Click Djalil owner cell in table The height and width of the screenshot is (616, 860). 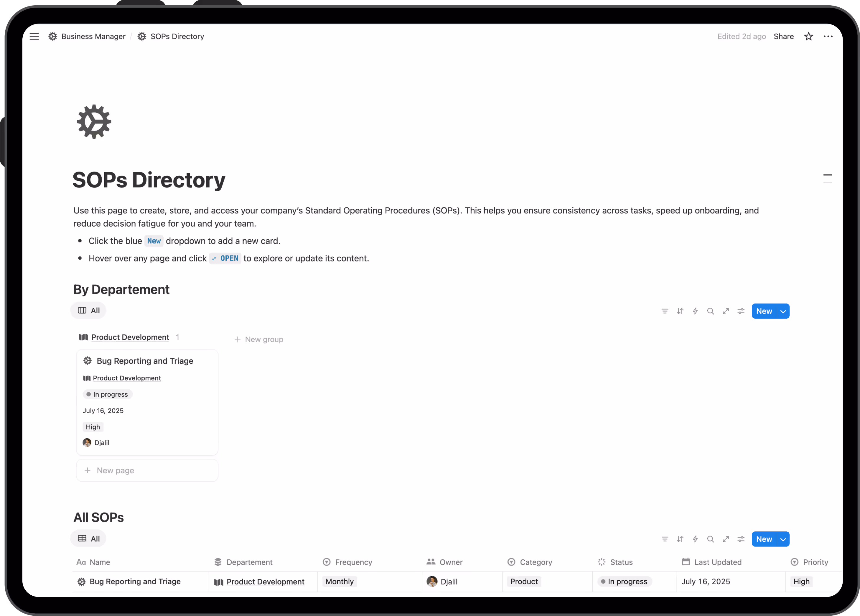[442, 582]
